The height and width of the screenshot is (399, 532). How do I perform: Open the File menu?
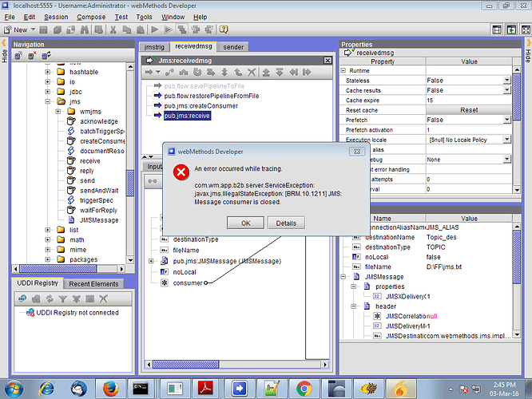tap(10, 17)
